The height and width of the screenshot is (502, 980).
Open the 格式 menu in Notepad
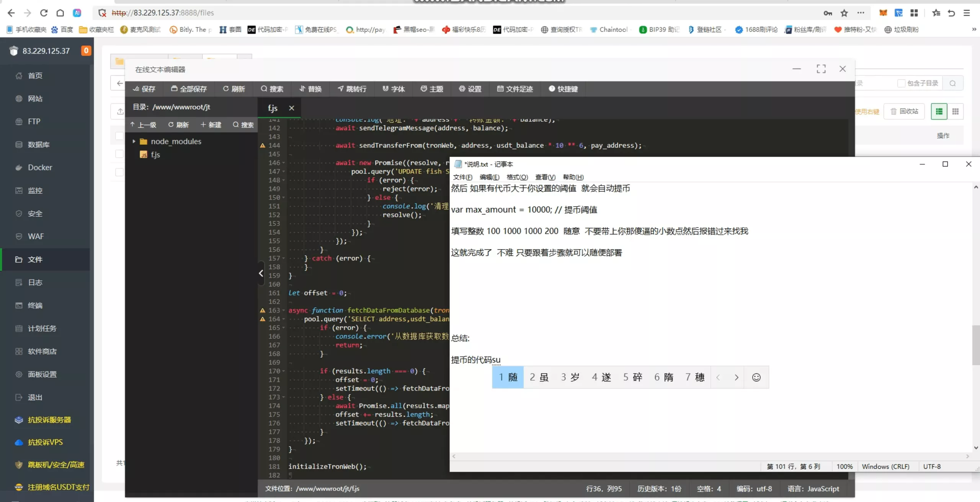(x=517, y=177)
